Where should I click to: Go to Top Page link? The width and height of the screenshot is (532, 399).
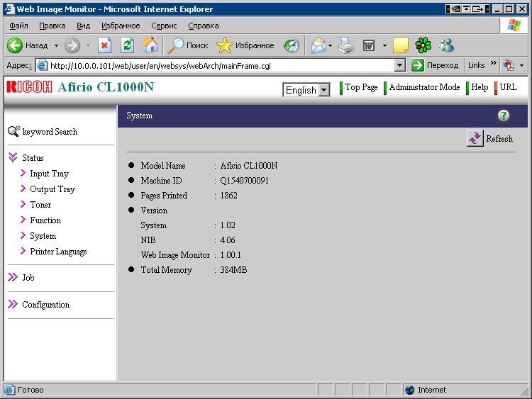(x=361, y=87)
